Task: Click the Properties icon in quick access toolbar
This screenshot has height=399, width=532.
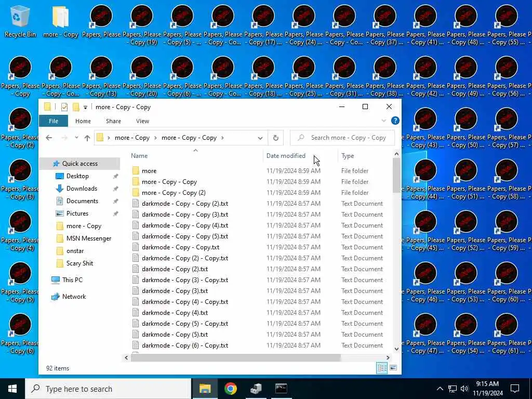Action: coord(64,107)
